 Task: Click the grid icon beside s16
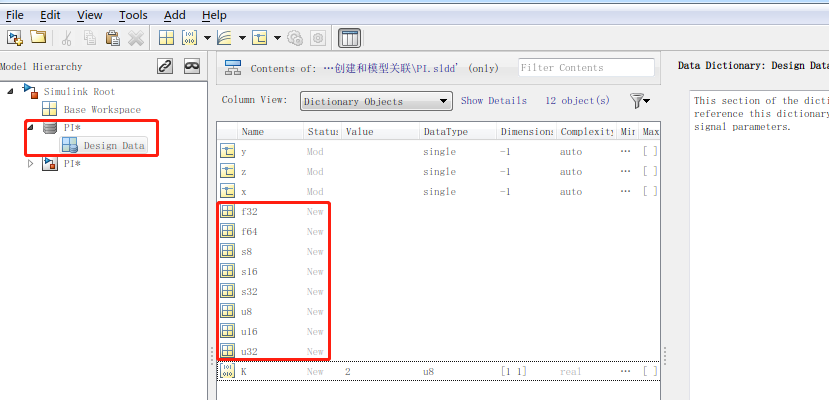pos(227,272)
